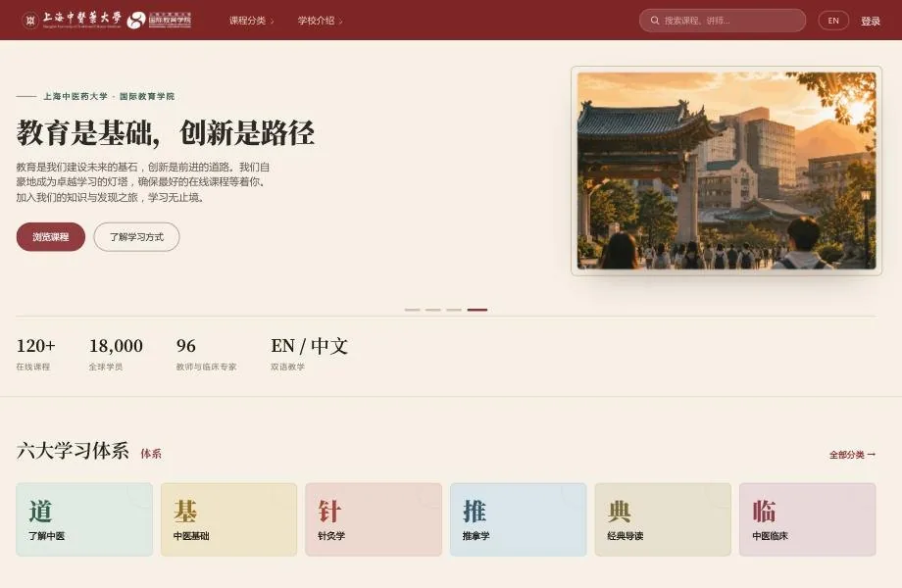Click the International Education College logo
This screenshot has width=902, height=588.
coord(160,21)
